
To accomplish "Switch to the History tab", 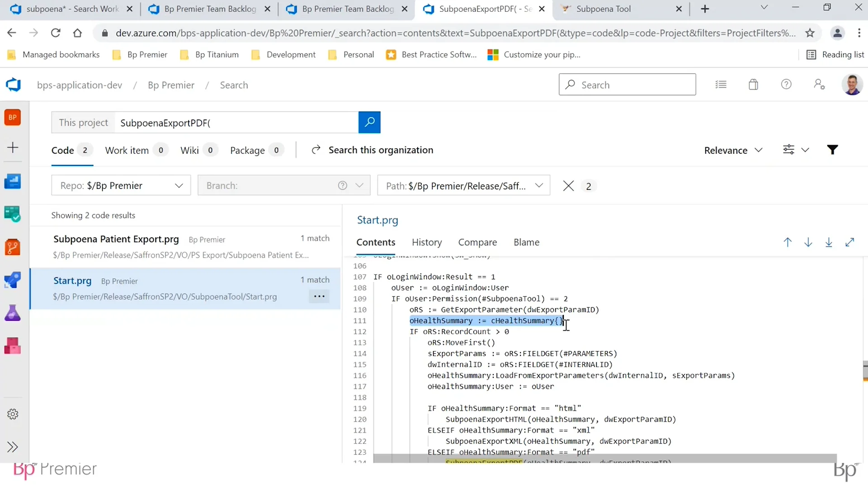I will [x=426, y=243].
